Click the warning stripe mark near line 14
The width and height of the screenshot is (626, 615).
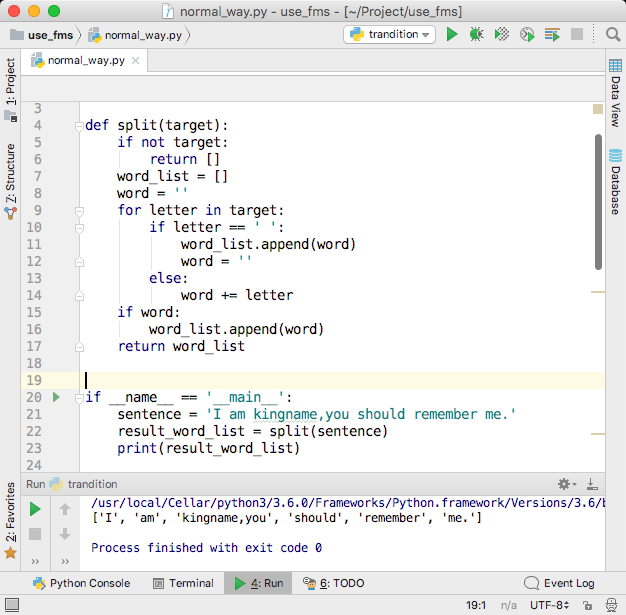click(x=598, y=292)
